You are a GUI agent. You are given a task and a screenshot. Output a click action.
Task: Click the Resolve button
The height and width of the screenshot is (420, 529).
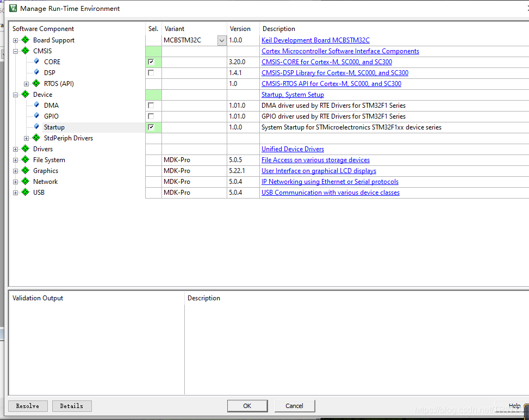click(28, 406)
